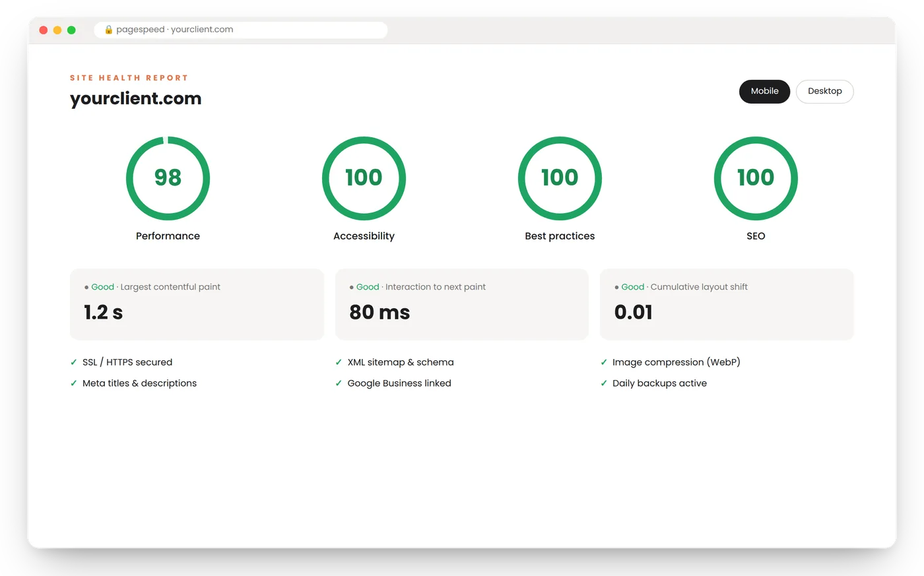Click the status dot before Interaction to next paint
Image resolution: width=924 pixels, height=576 pixels.
pyautogui.click(x=352, y=288)
